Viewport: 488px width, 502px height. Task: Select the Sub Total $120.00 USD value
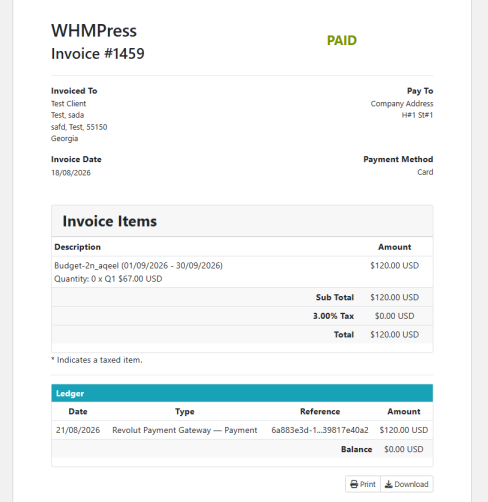click(394, 297)
